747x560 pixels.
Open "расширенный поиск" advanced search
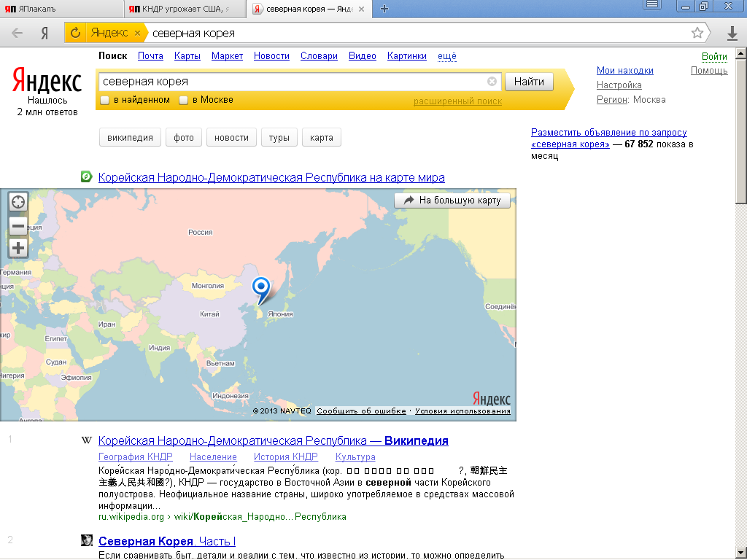[x=457, y=101]
